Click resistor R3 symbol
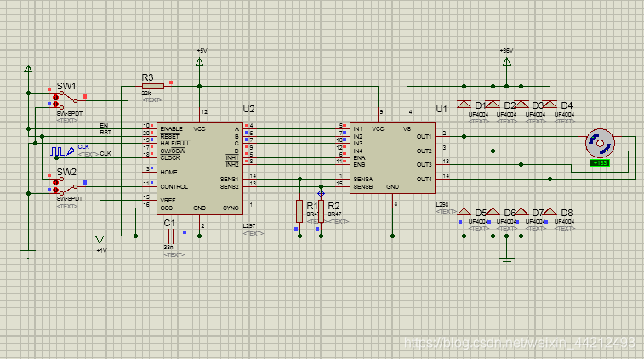This screenshot has height=359, width=644. [x=153, y=86]
